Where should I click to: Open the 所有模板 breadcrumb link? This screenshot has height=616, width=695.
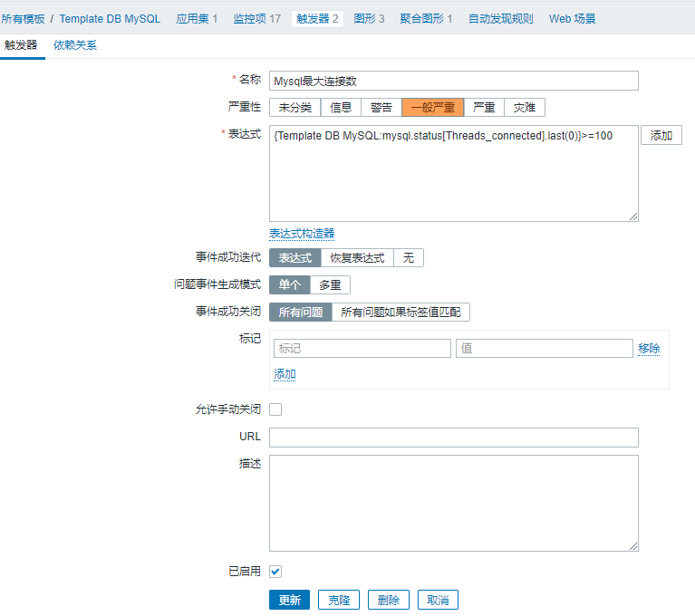click(23, 19)
